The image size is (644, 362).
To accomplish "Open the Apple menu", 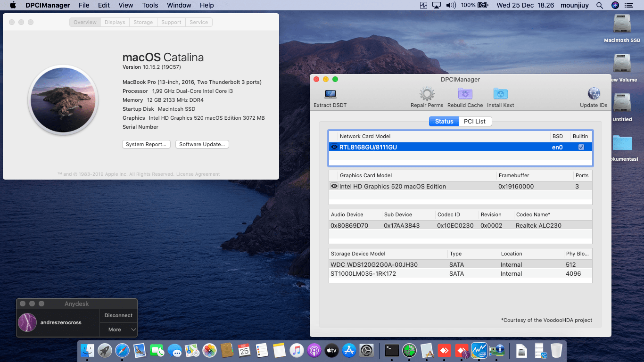I will (x=13, y=5).
